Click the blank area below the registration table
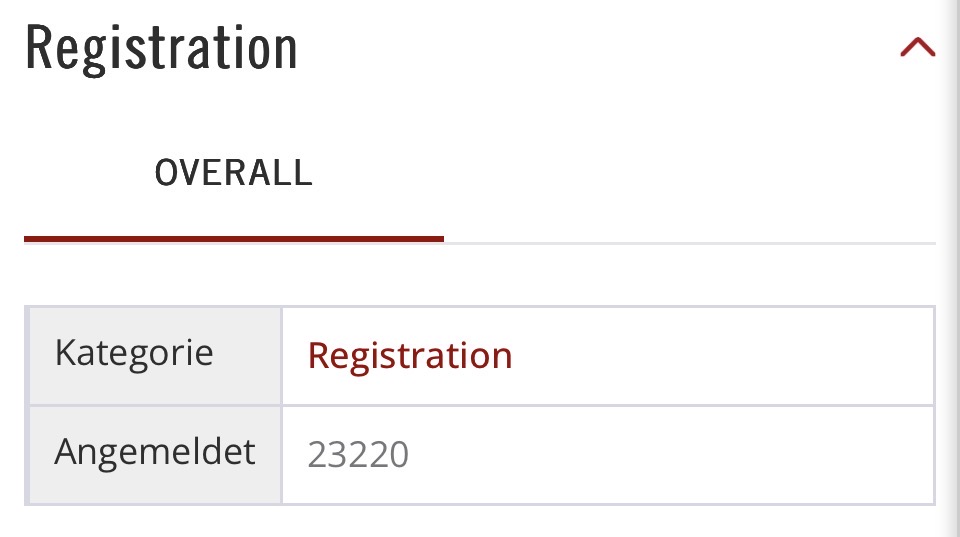 pyautogui.click(x=480, y=522)
